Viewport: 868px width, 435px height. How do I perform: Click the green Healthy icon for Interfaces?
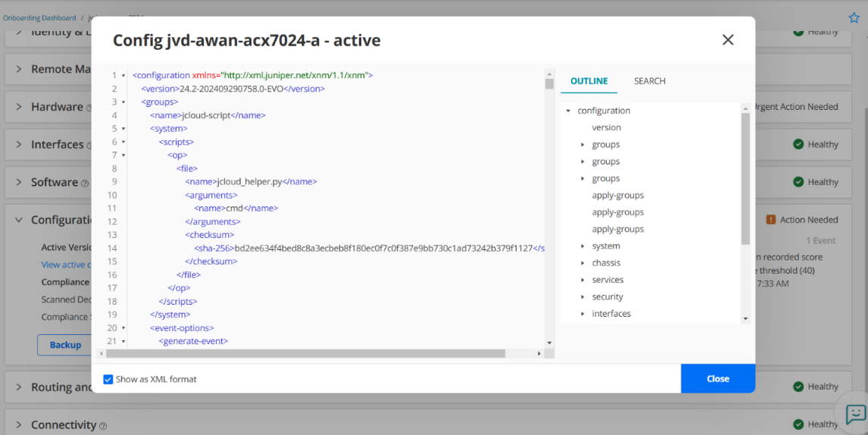coord(798,144)
